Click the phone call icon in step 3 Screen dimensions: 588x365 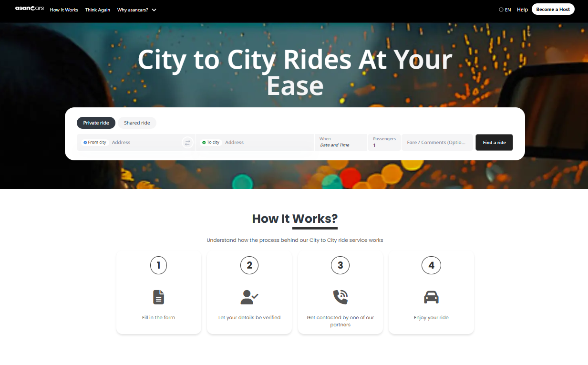coord(340,297)
